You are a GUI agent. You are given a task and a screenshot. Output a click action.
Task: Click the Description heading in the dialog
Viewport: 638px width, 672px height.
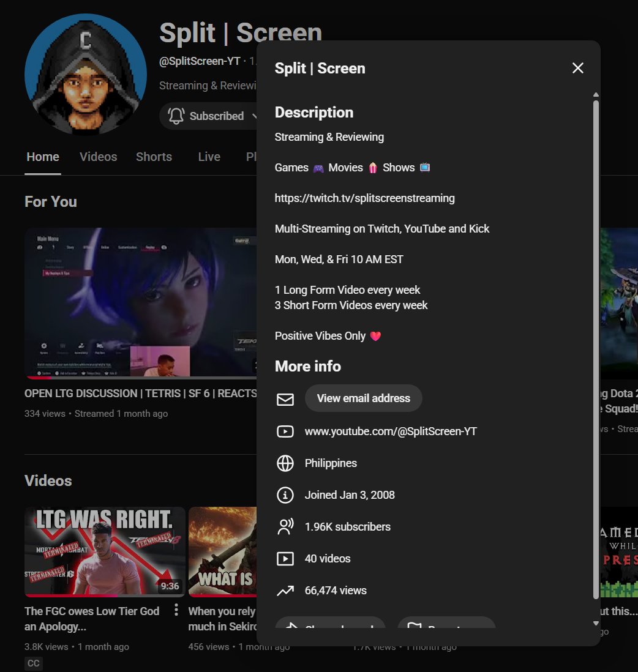(x=314, y=112)
